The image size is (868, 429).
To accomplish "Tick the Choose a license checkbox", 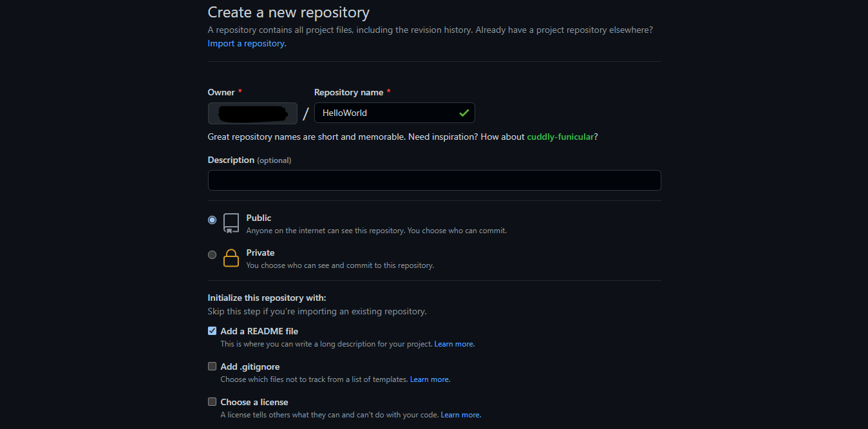I will [x=212, y=402].
